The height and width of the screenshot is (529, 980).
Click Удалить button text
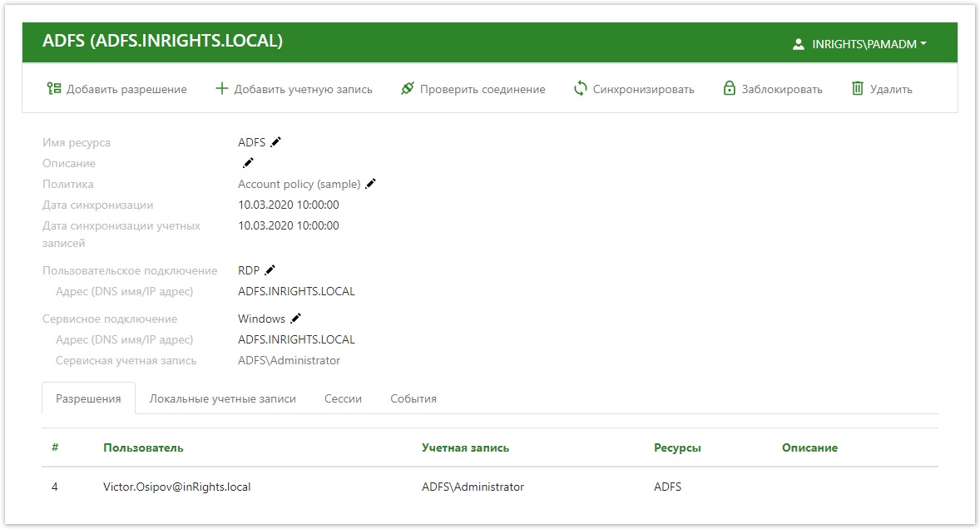coord(891,89)
